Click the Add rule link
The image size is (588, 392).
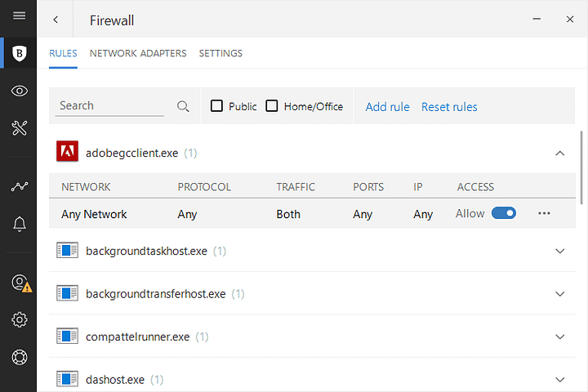point(387,107)
